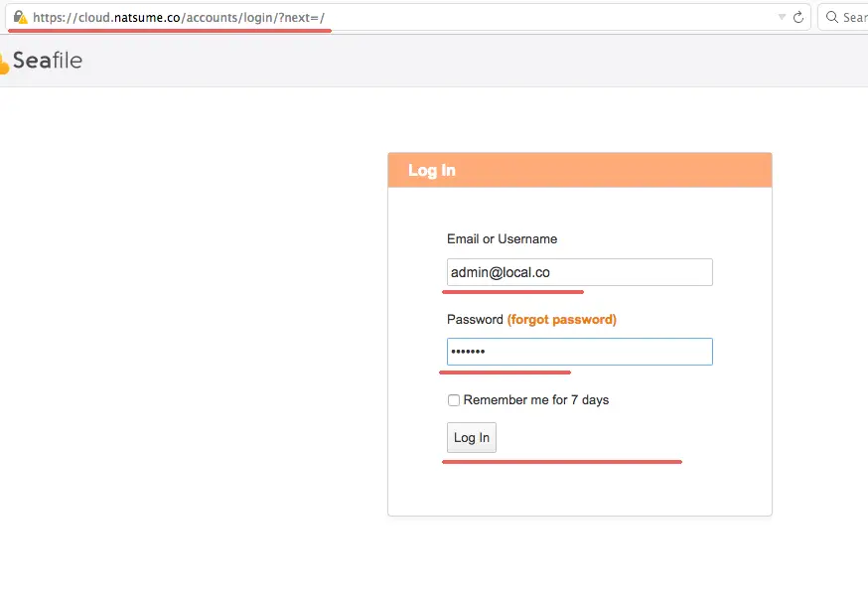Open the URL history dropdown arrow
The image size is (868, 598).
point(782,17)
